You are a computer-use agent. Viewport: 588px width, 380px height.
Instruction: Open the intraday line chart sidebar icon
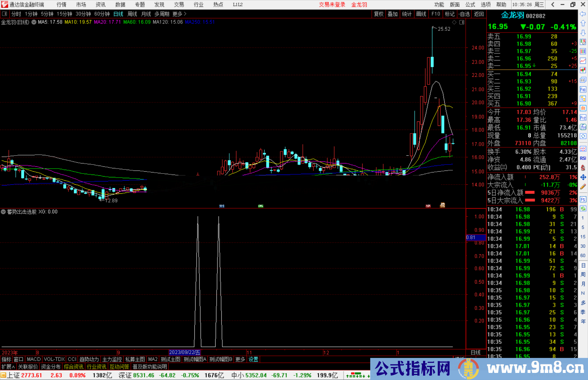583,61
